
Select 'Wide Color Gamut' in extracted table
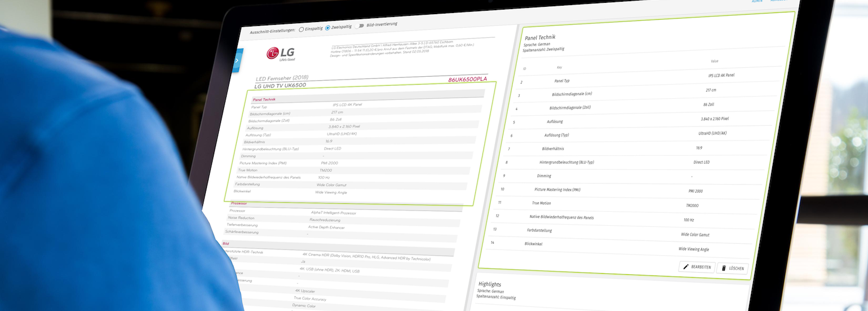pyautogui.click(x=695, y=234)
